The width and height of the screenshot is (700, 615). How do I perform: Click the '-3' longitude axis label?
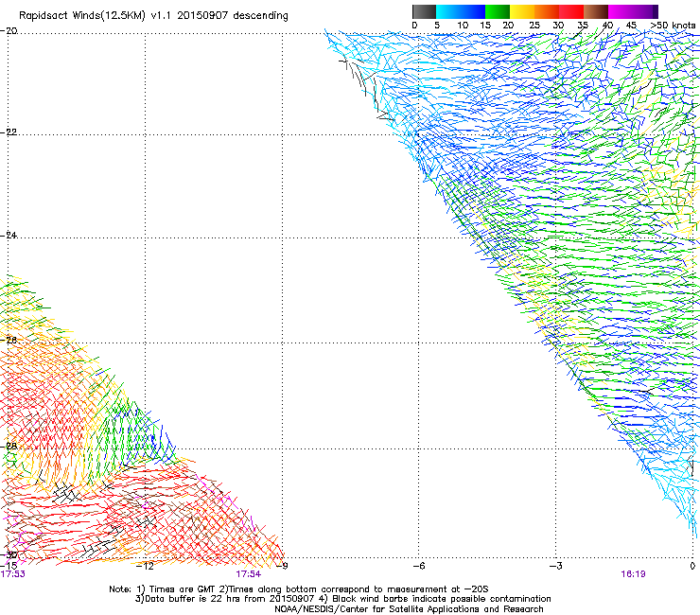point(556,566)
